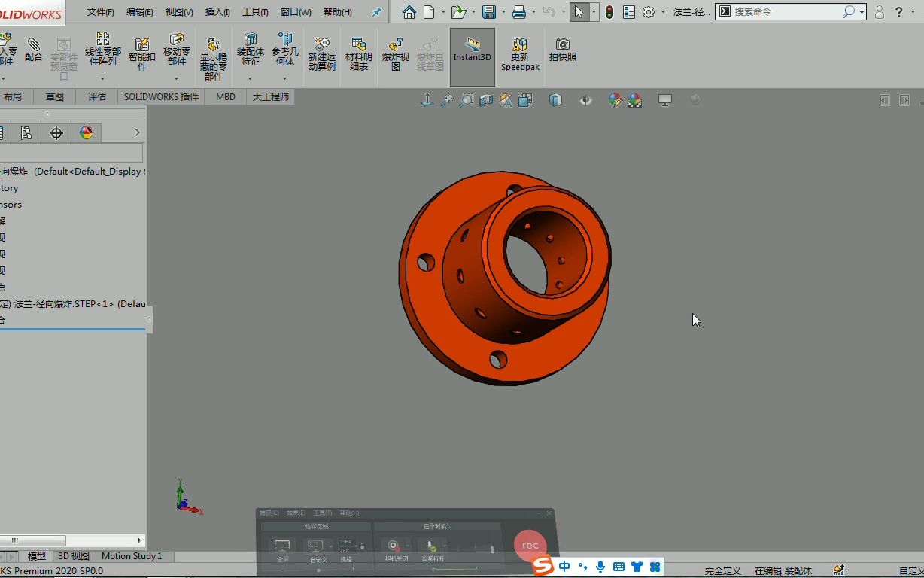
Task: Toggle 相机关闭 camera in recorder panel
Action: 392,543
